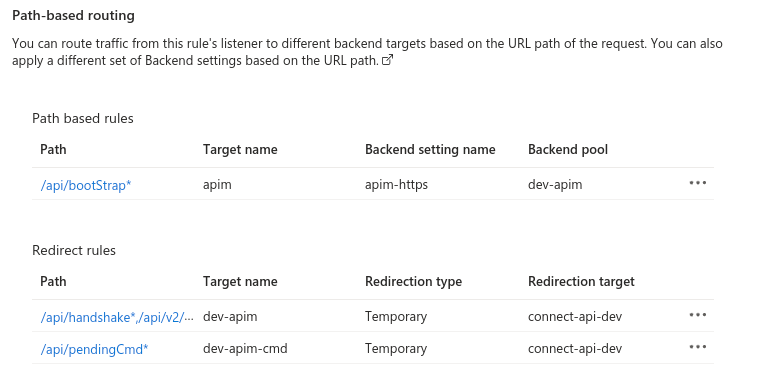Screen dimensions: 766x377
Task: Open more options for /api/bootStrap* rule
Action: pos(698,183)
